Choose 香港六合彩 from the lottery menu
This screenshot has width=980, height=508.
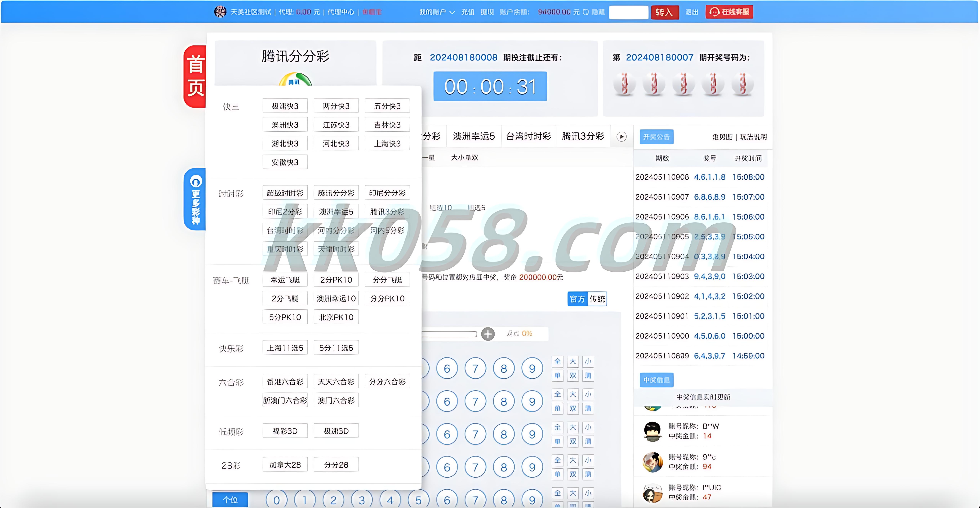point(285,381)
